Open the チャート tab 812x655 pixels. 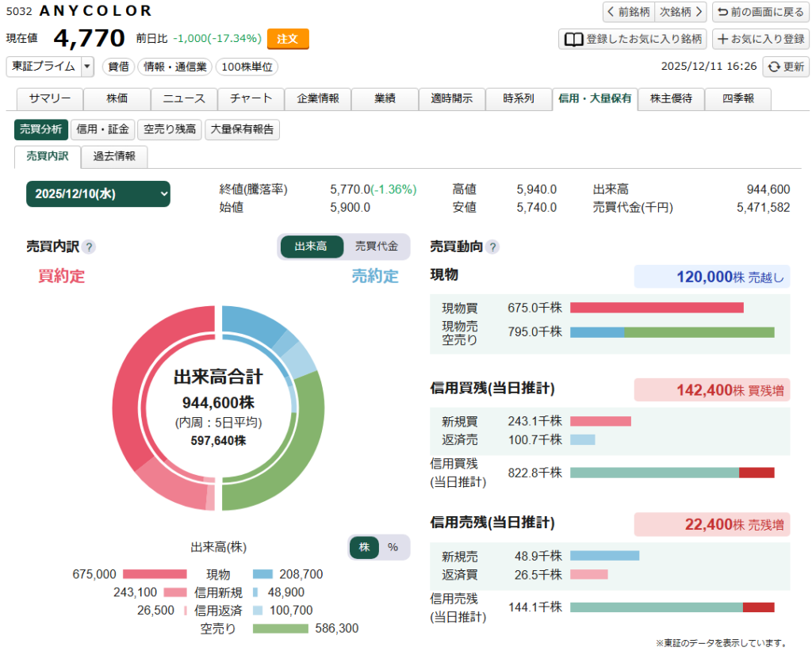click(x=250, y=99)
